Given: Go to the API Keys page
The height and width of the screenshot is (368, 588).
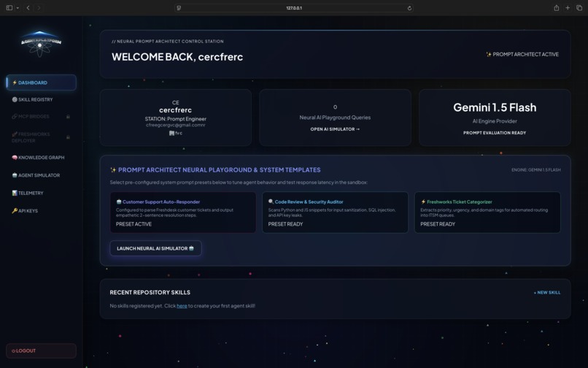Looking at the screenshot, I should point(42,211).
